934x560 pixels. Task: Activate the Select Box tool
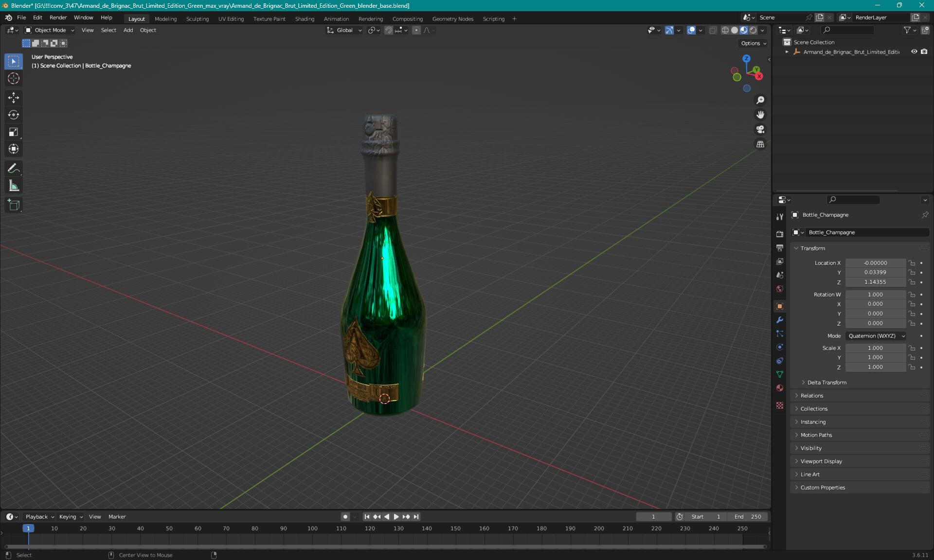pos(14,61)
